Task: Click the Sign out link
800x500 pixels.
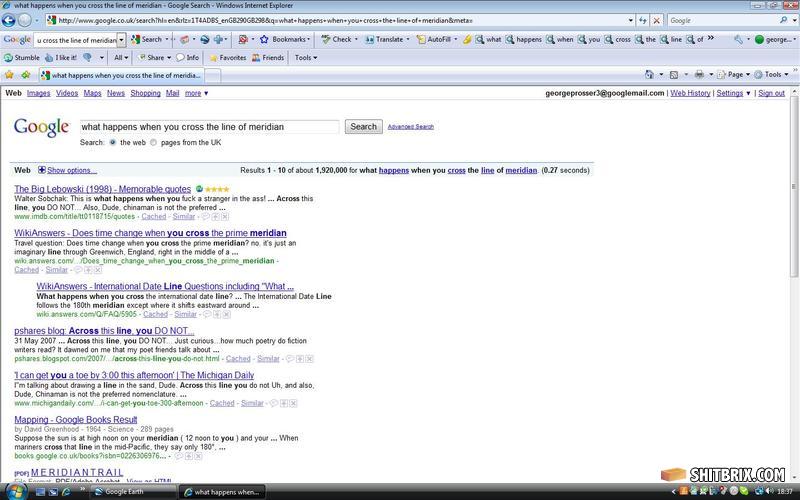Action: click(x=771, y=93)
